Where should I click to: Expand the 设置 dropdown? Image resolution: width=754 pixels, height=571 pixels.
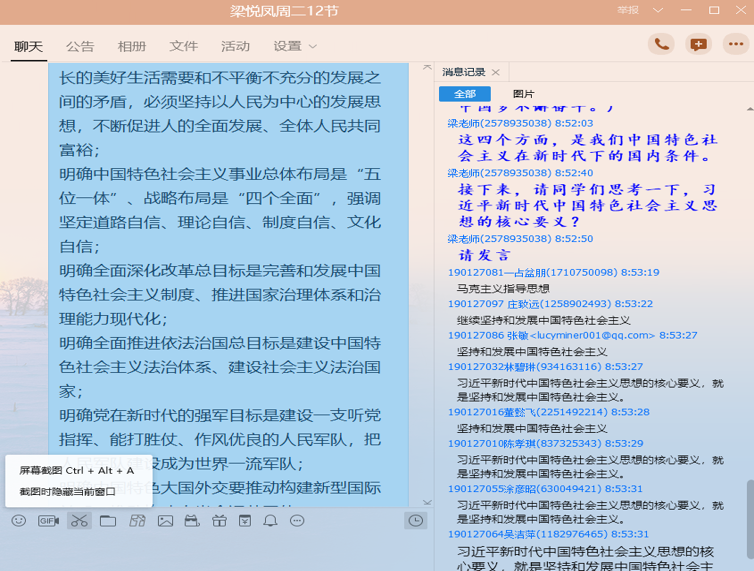click(x=295, y=46)
